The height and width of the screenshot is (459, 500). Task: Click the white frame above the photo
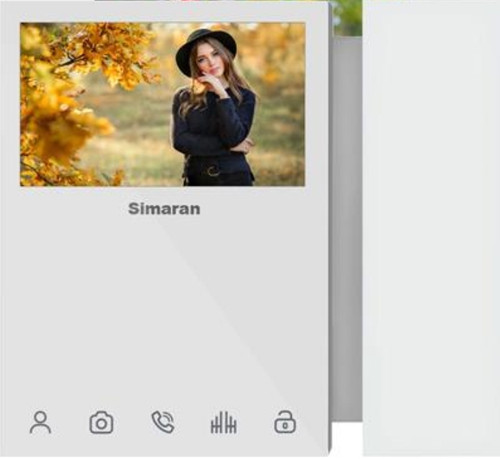click(x=162, y=13)
